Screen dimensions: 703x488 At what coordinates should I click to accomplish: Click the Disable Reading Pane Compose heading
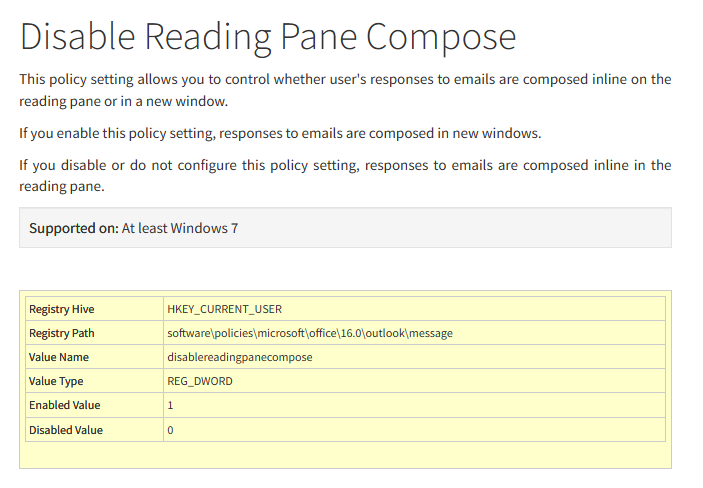268,37
